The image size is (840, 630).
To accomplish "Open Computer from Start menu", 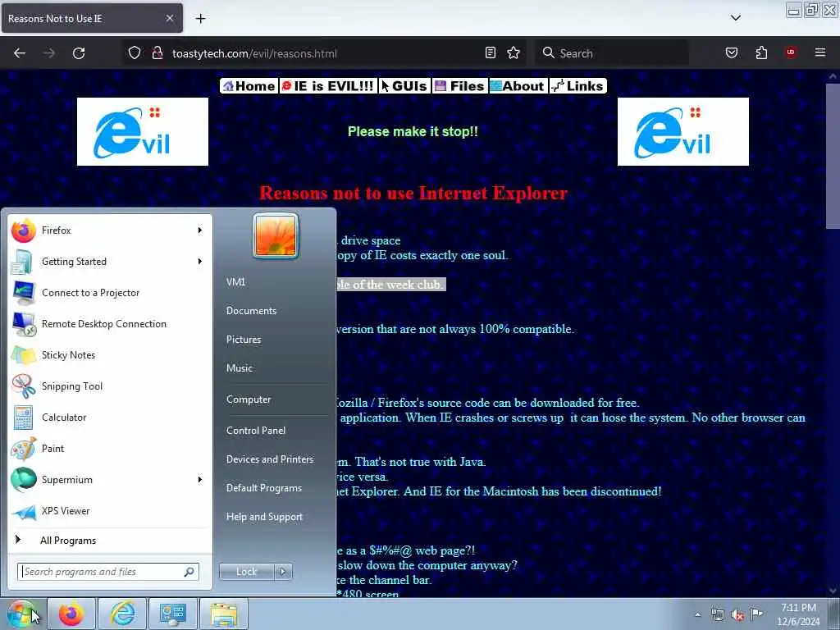I will click(x=249, y=399).
